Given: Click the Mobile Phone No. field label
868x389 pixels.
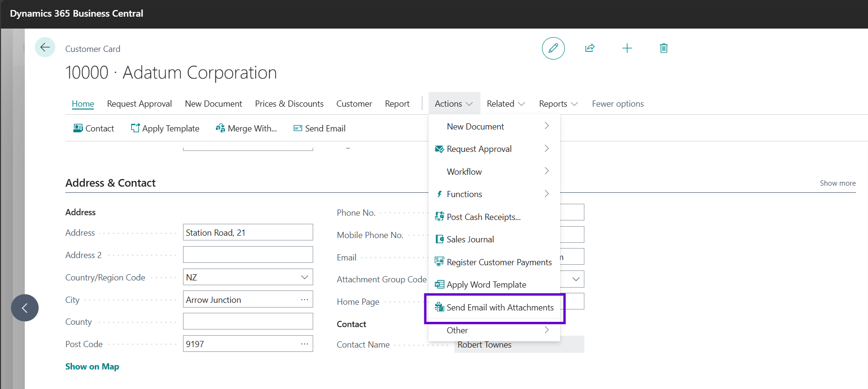Looking at the screenshot, I should [370, 235].
